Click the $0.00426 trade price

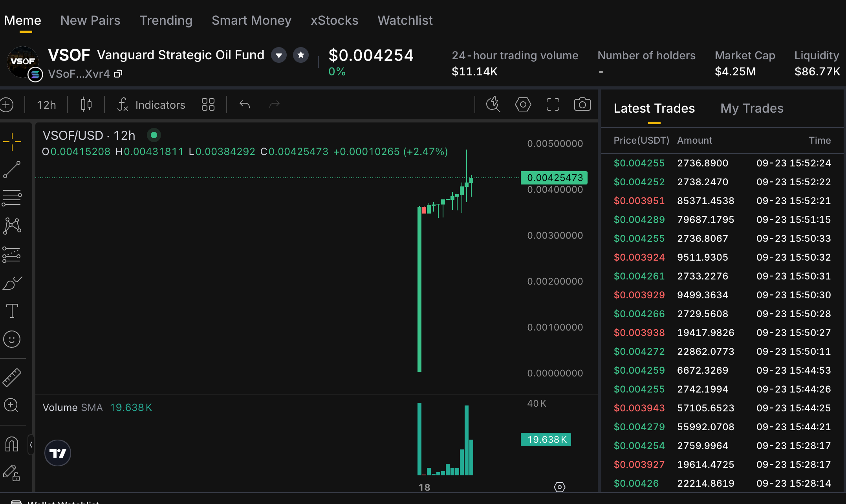pyautogui.click(x=636, y=484)
